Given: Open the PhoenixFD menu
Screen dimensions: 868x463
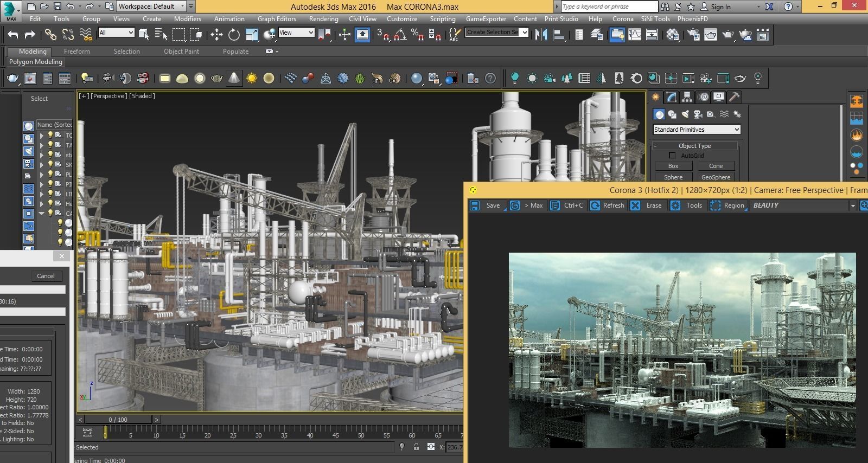Looking at the screenshot, I should coord(693,18).
